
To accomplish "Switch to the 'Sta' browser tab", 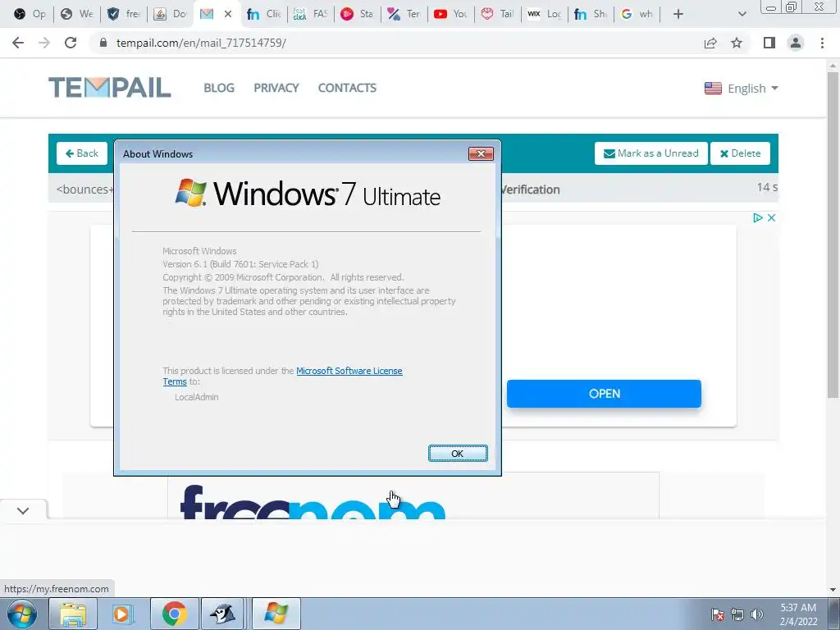I will point(357,14).
